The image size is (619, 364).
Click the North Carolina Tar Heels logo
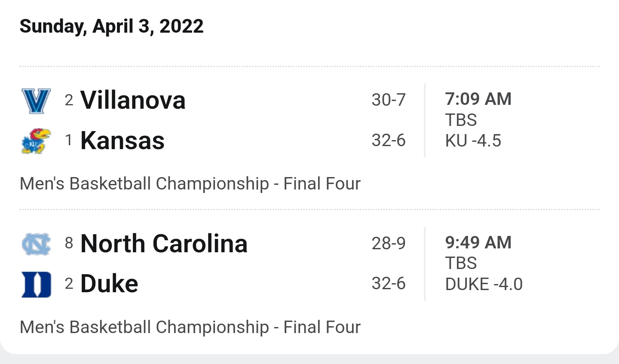tap(36, 244)
